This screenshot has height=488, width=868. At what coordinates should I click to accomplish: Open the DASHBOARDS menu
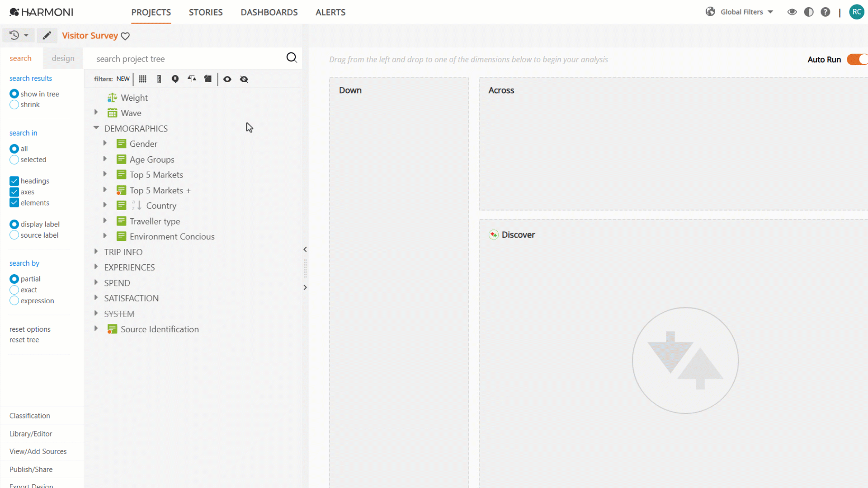click(x=269, y=12)
